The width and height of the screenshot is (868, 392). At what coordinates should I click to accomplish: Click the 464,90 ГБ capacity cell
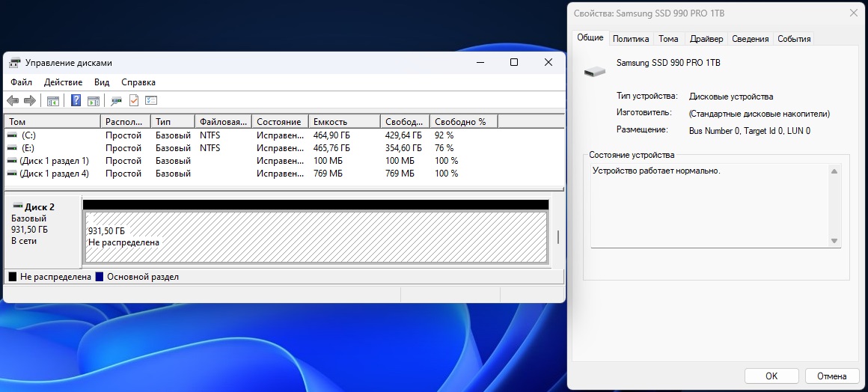click(x=331, y=135)
